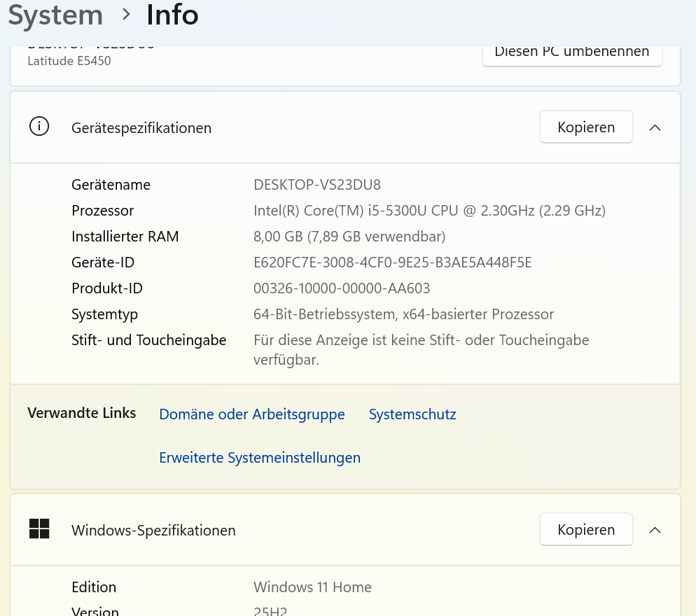Select the Windows 11 Home edition value

coord(312,587)
